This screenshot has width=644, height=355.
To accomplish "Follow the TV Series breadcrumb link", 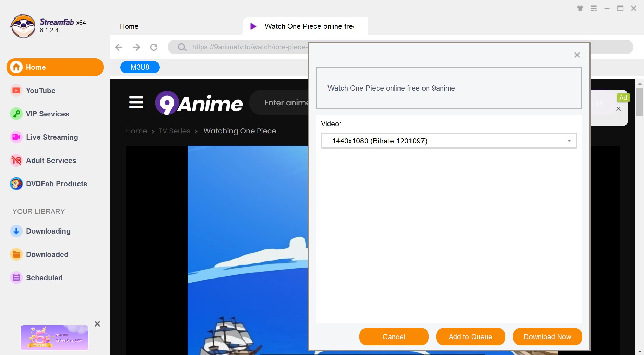I will coord(174,131).
